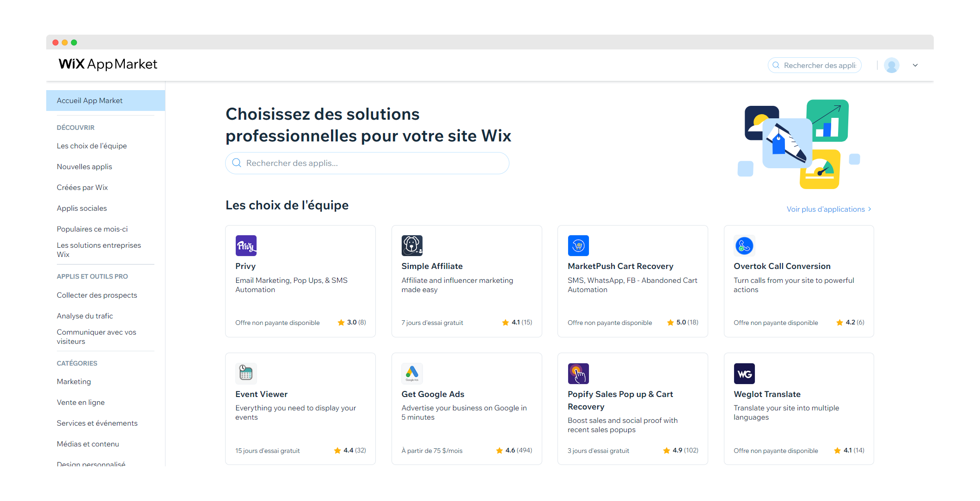Click the Wix App Market logo
Viewport: 980px width, 501px height.
(x=108, y=64)
